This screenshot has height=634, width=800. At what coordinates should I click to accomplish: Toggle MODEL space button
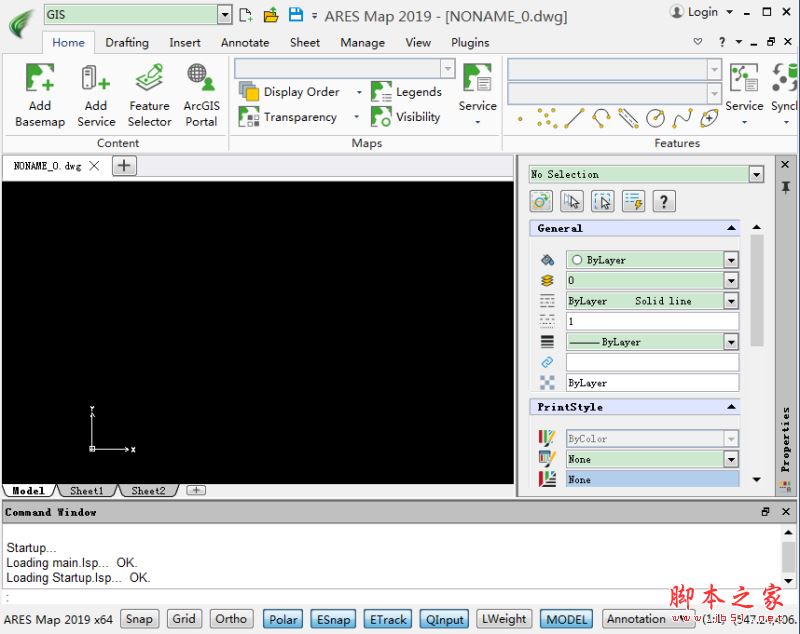[566, 619]
